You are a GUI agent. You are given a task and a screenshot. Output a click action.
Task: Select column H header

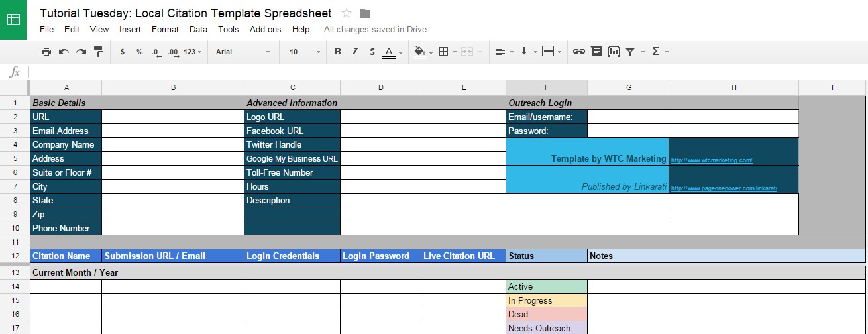point(733,87)
